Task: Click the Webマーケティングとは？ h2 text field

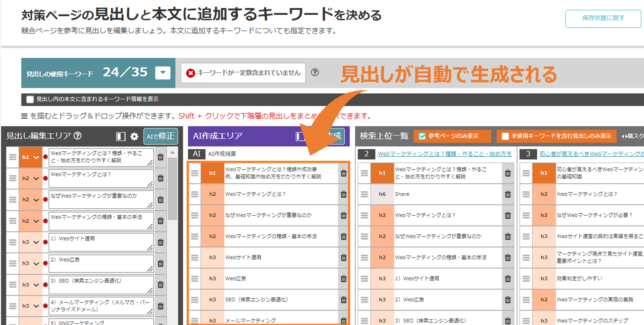Action: (100, 178)
